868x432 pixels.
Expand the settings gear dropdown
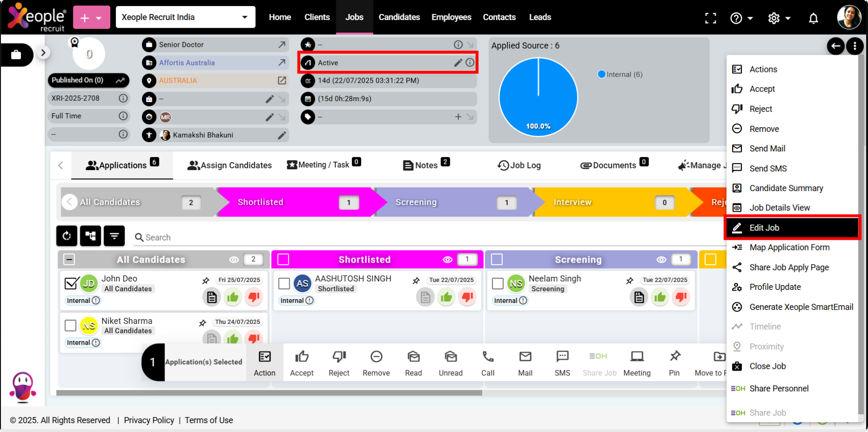tap(779, 18)
